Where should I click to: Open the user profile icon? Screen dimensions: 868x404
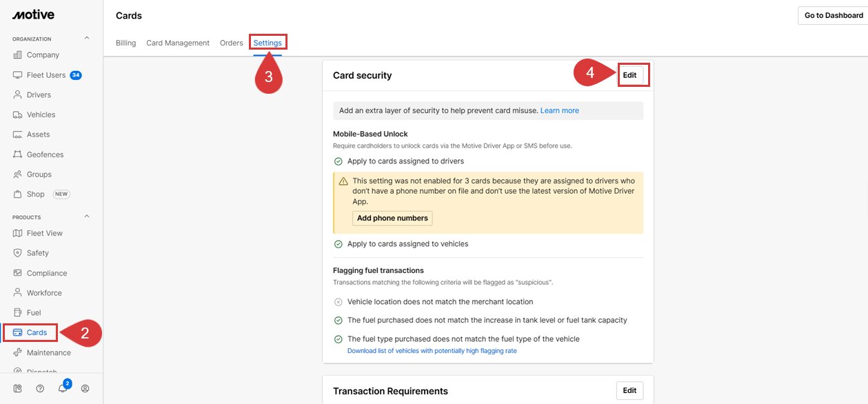click(x=85, y=388)
